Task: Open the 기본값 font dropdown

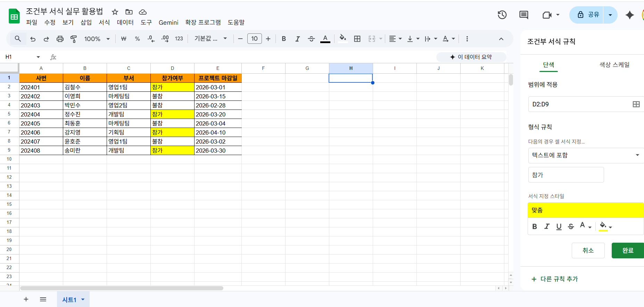Action: 210,39
